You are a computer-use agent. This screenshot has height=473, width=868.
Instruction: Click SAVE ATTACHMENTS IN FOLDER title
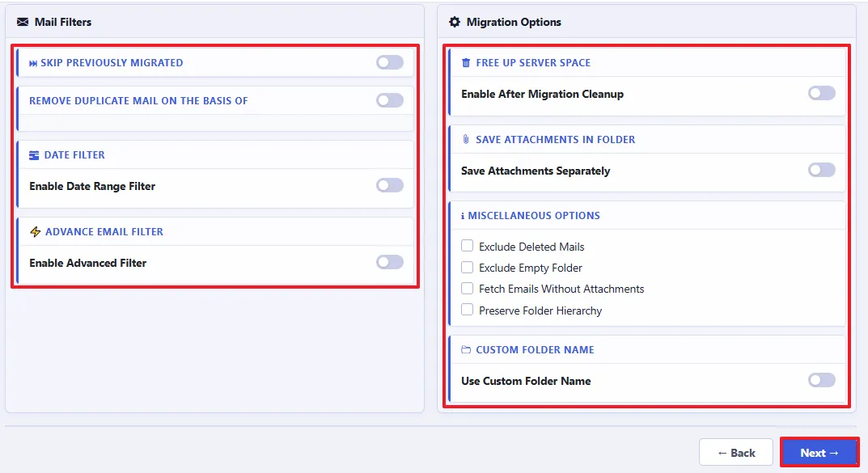coord(556,139)
